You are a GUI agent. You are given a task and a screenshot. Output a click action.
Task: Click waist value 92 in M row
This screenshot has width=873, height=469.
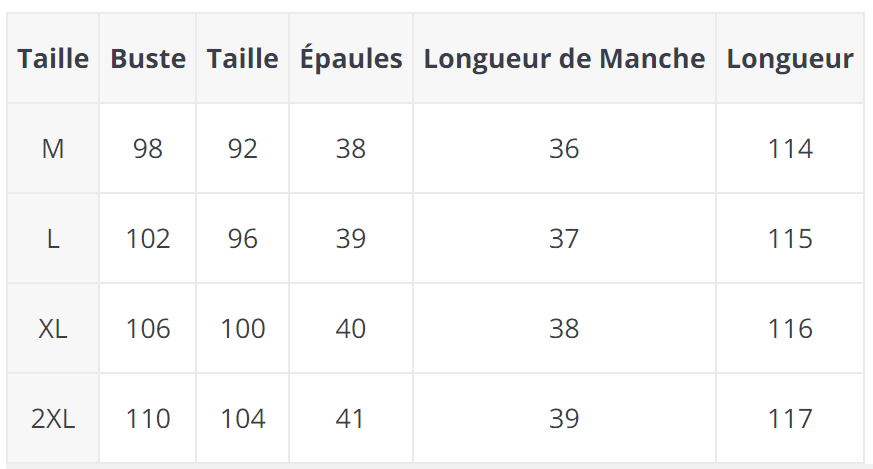coord(243,149)
